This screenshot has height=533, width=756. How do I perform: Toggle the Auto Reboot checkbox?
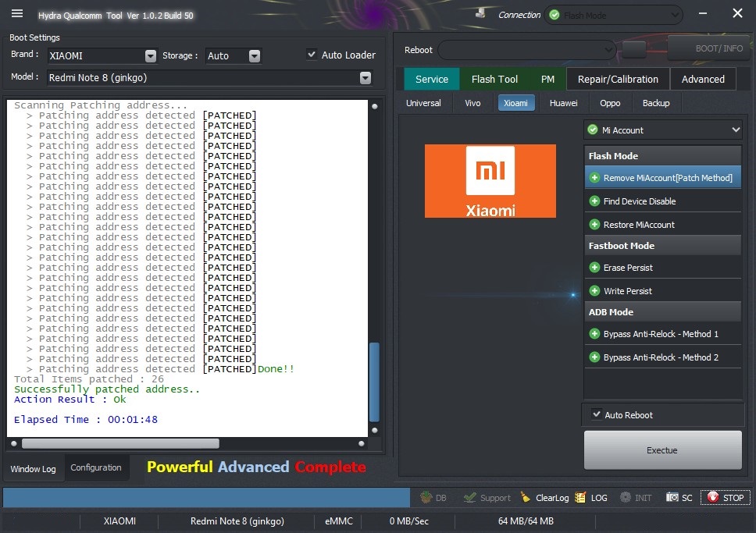pyautogui.click(x=597, y=414)
